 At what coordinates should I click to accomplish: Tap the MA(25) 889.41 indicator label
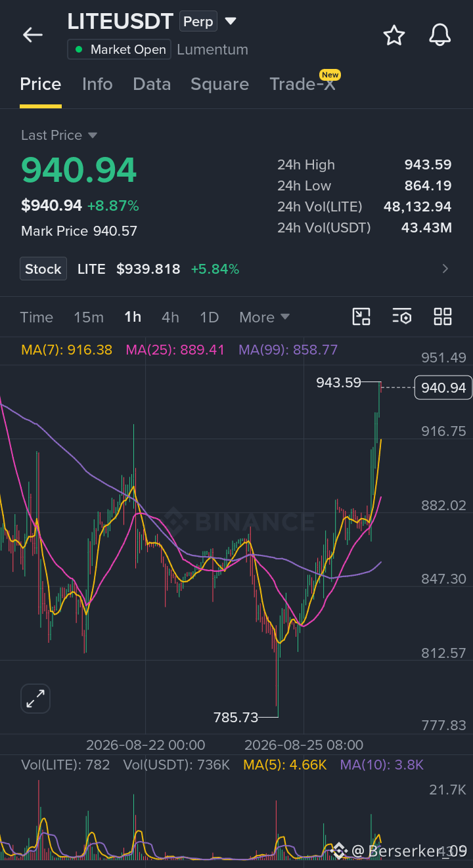[175, 350]
